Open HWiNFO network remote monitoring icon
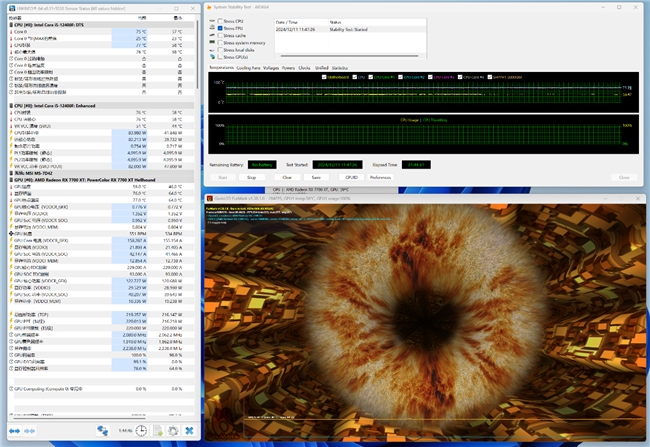Image resolution: width=650 pixels, height=447 pixels. coord(102,431)
